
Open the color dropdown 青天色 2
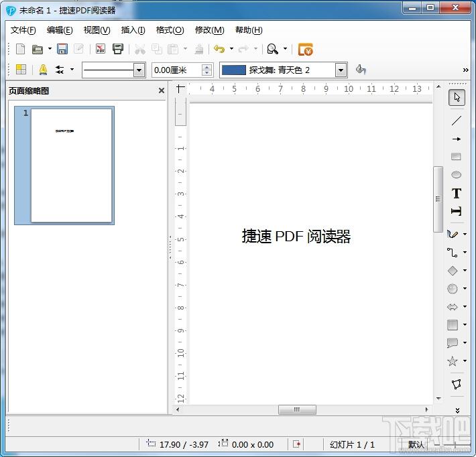click(x=341, y=70)
